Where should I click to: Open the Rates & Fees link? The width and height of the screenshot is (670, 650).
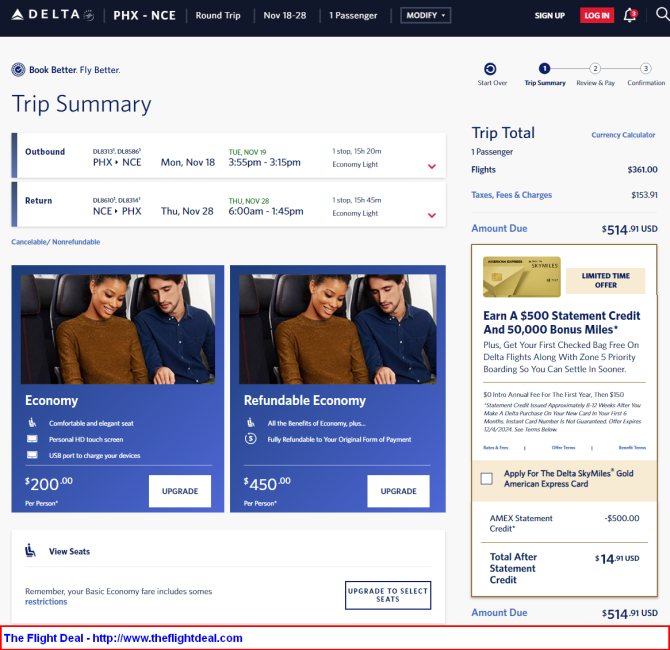(496, 447)
